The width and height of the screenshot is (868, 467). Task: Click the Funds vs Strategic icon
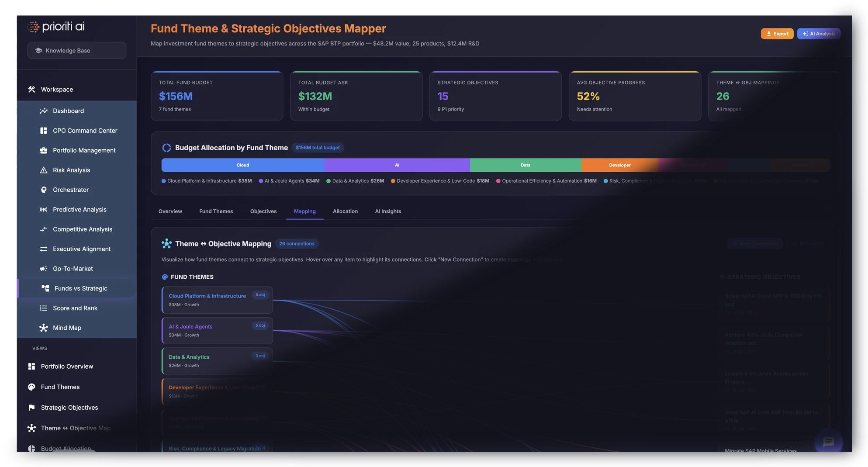coord(45,288)
